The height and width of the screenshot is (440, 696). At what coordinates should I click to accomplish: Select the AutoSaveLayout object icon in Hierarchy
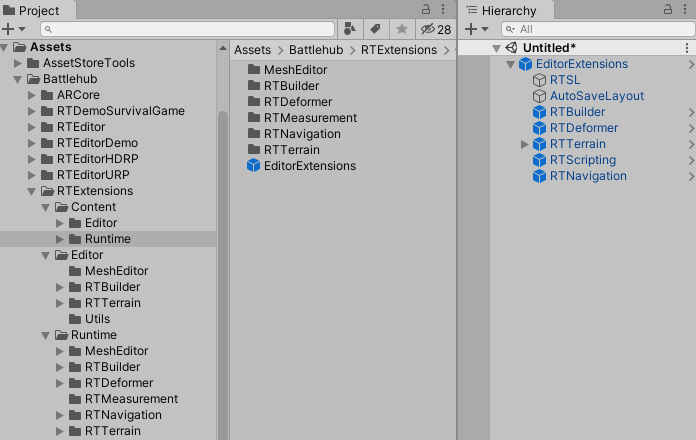pos(539,96)
